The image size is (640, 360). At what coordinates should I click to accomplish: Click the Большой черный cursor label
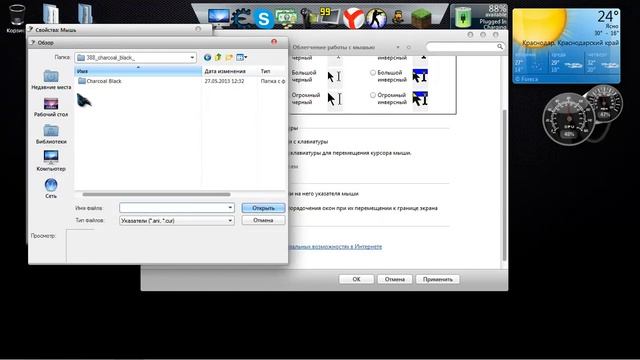[304, 76]
